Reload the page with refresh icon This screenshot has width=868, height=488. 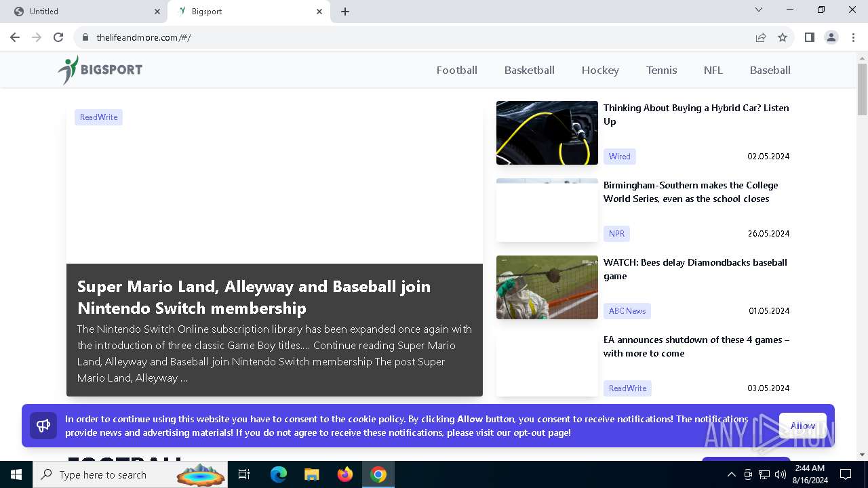(58, 37)
